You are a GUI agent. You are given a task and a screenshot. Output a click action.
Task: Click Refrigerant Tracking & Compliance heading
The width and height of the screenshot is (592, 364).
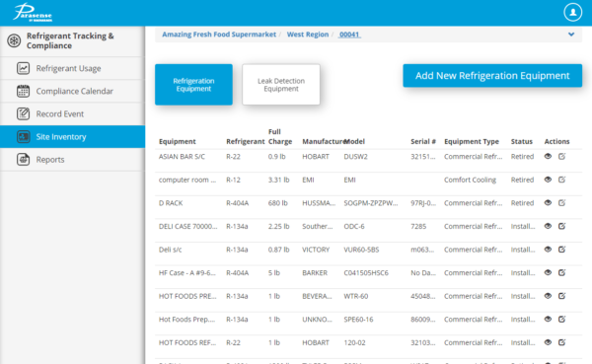pyautogui.click(x=70, y=40)
